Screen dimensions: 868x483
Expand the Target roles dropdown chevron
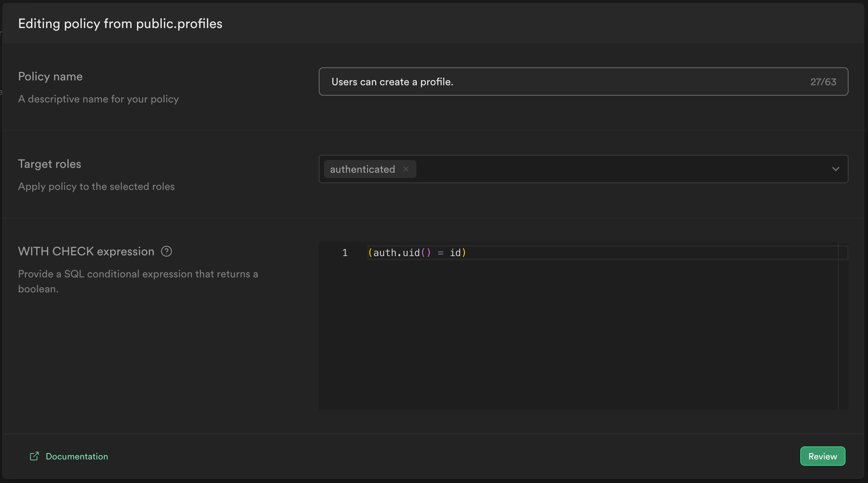[x=835, y=169]
